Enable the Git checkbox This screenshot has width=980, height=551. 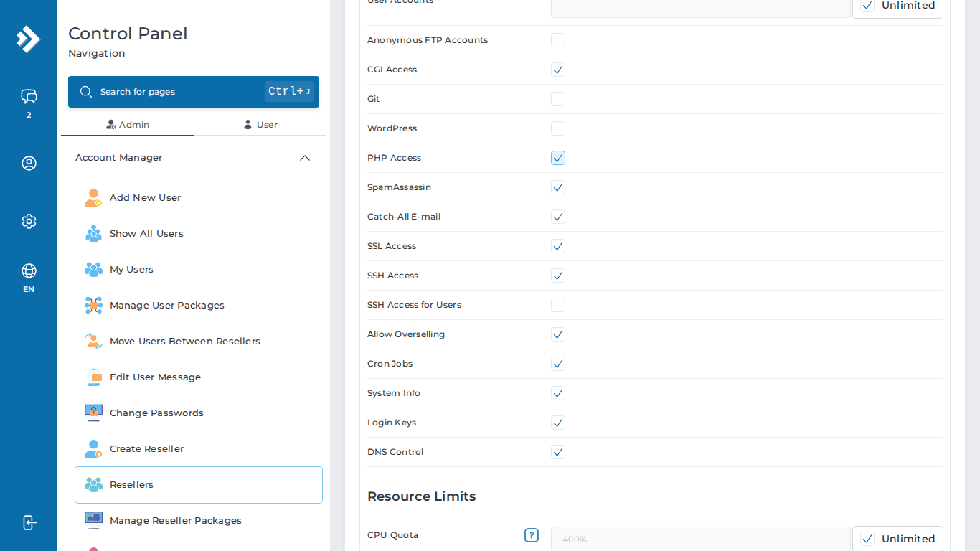558,99
